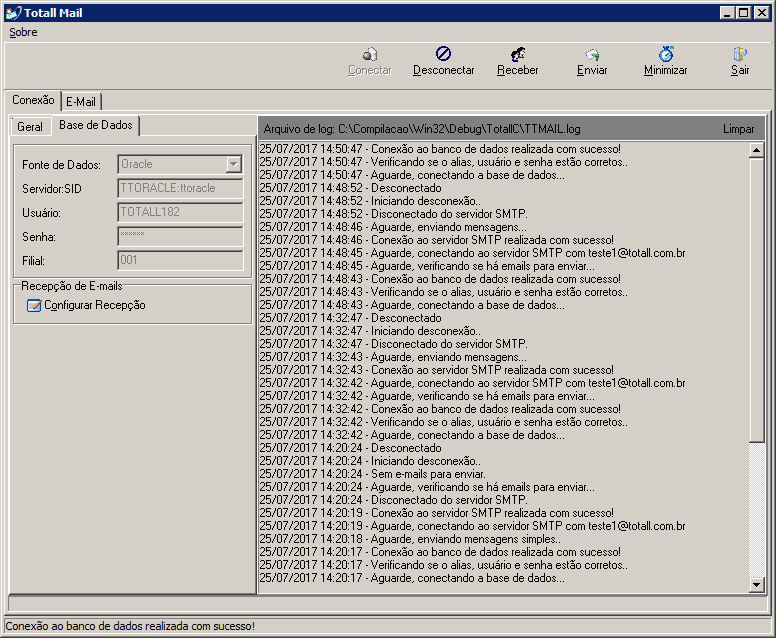Select log line 14:20:18 enviando mensagens simples
The width and height of the screenshot is (776, 638).
pos(410,539)
